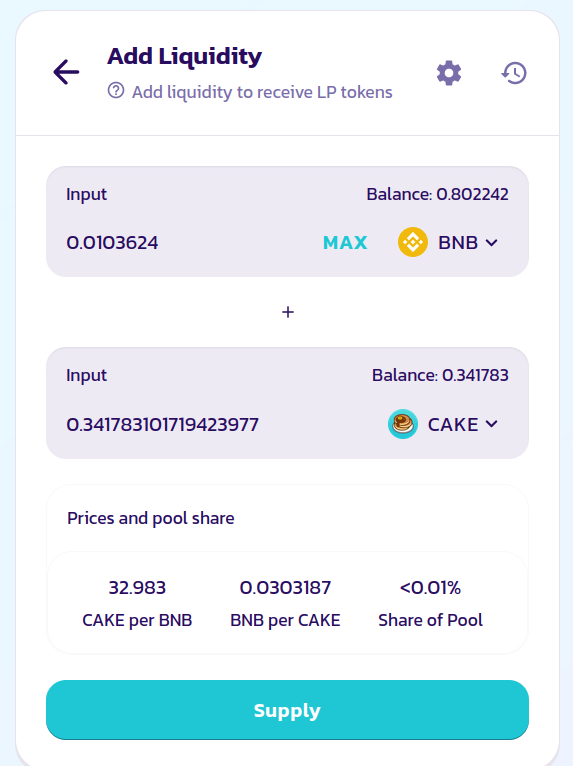Open the BNB token selector
Image resolution: width=573 pixels, height=766 pixels.
point(448,242)
